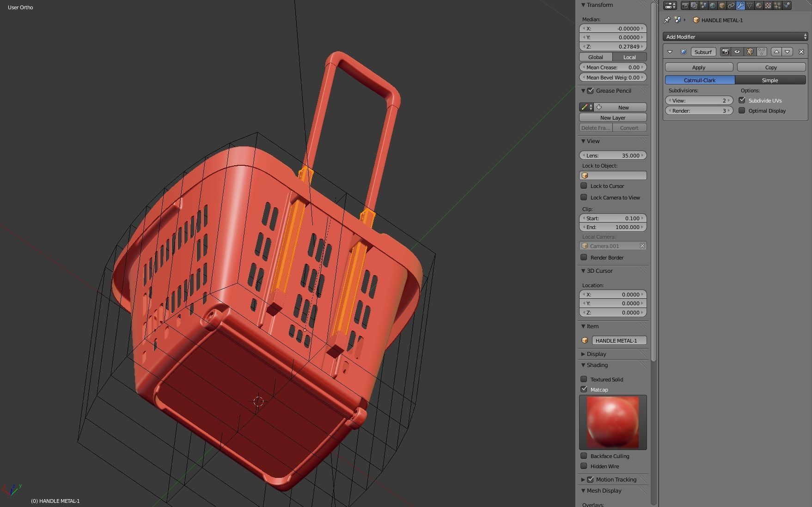Click the Render subdivisions field
812x507 pixels.
(699, 111)
